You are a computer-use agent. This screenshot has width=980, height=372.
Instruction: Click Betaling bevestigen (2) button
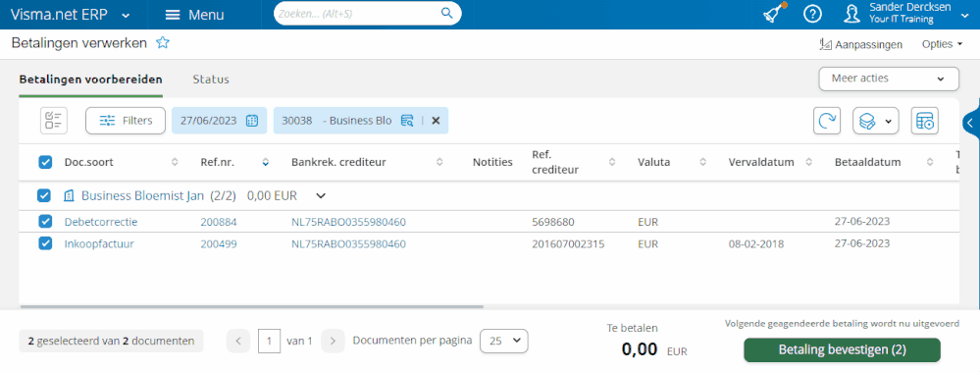(x=842, y=349)
